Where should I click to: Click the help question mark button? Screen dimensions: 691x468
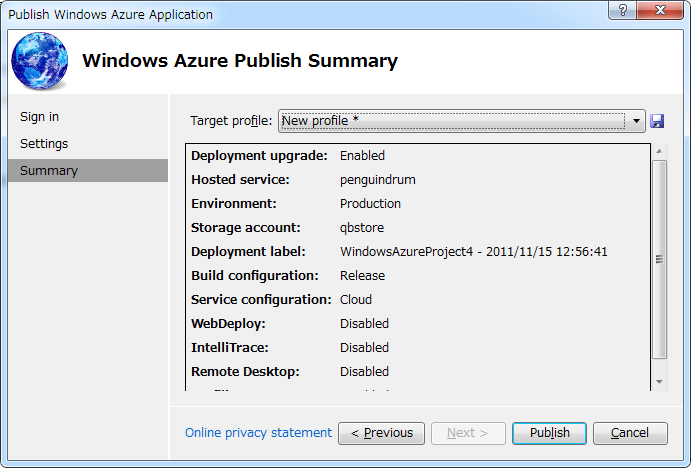pos(624,13)
